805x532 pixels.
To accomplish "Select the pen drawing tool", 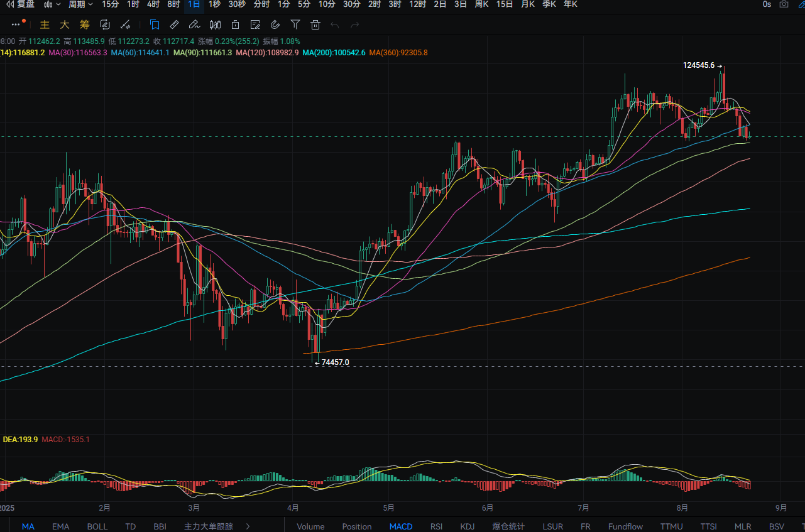I will click(195, 25).
